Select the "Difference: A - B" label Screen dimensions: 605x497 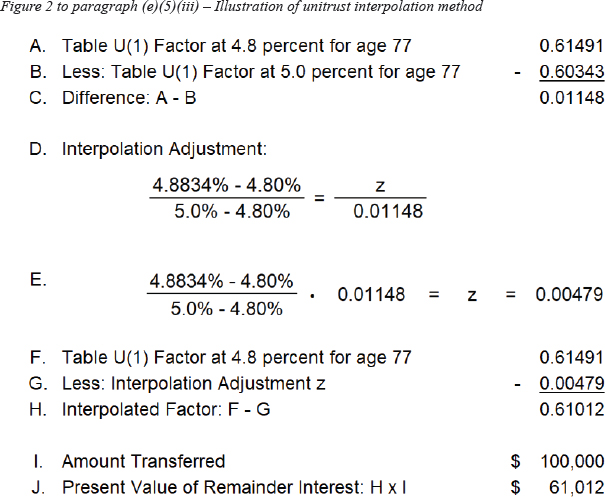pos(139,98)
